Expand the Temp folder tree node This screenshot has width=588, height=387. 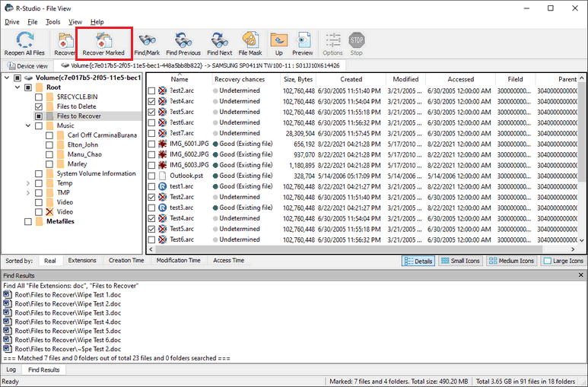28,183
